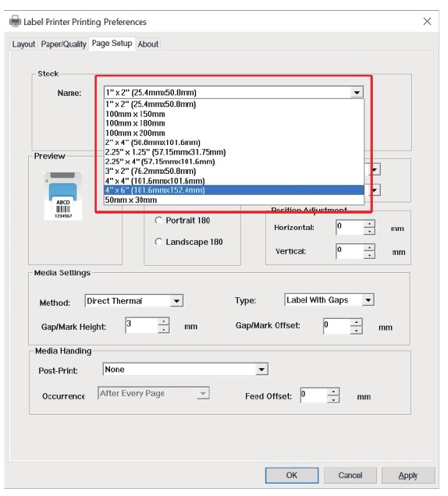
Task: Increase the Horizontal position adjustment value
Action: point(369,224)
